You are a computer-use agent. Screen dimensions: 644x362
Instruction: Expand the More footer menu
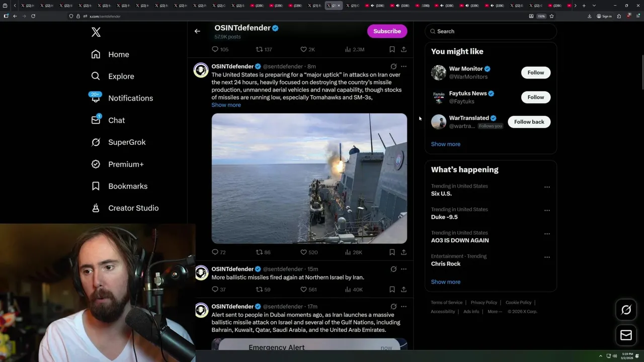[x=495, y=312]
